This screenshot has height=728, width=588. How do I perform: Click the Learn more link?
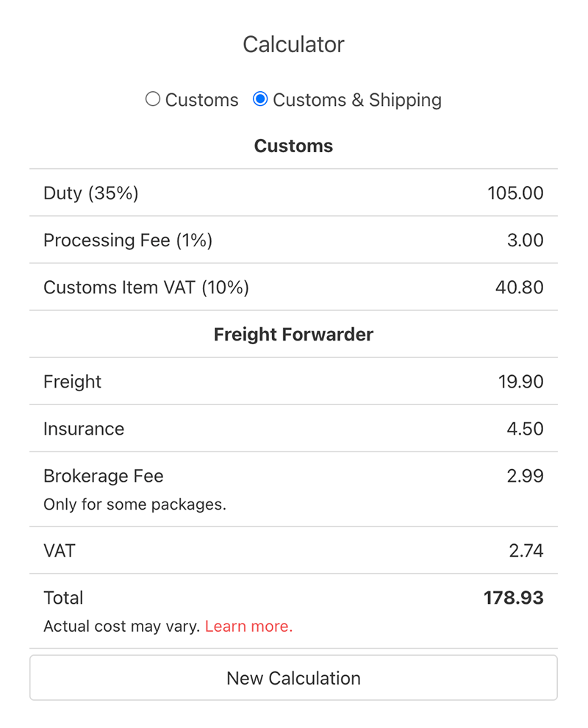[248, 627]
